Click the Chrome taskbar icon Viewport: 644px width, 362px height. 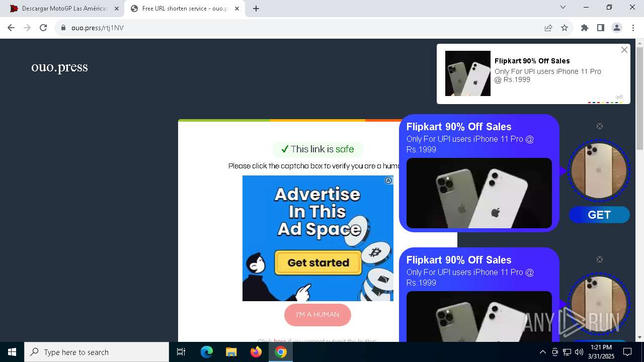[281, 352]
